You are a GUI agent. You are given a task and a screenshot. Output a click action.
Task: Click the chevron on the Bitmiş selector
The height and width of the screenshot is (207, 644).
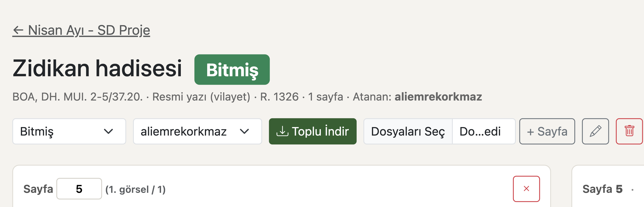(x=108, y=131)
